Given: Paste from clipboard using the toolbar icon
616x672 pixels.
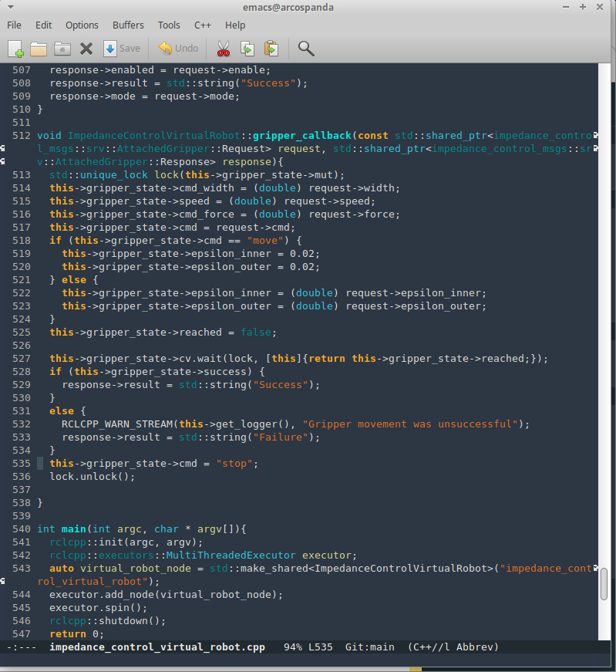Looking at the screenshot, I should (x=271, y=49).
